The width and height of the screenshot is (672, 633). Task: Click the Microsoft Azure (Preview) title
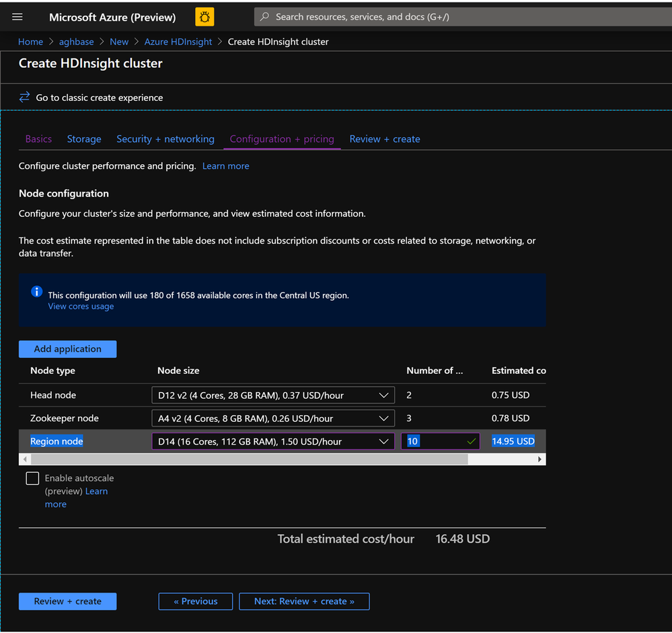112,17
